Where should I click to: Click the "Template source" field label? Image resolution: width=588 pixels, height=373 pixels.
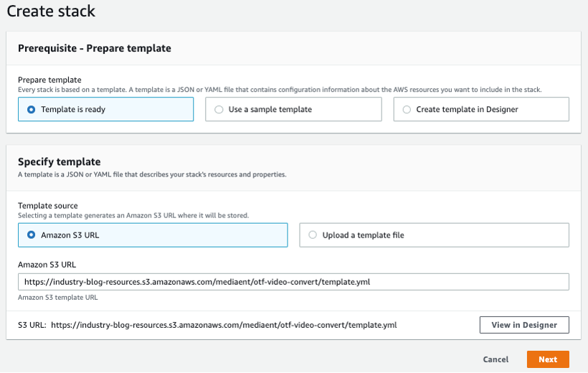(48, 206)
